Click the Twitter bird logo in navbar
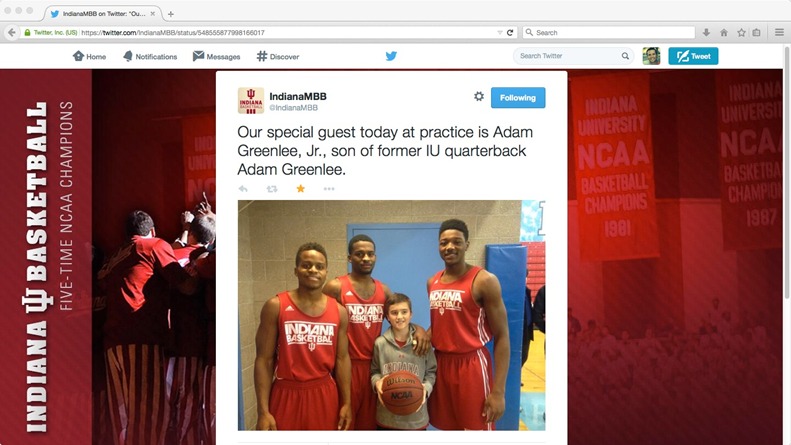791x445 pixels. pyautogui.click(x=391, y=56)
